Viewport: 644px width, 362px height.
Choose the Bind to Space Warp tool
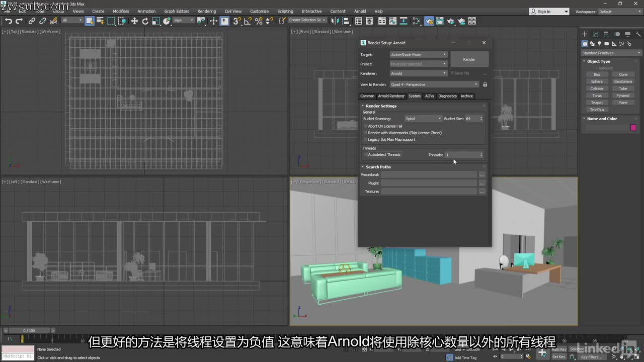(x=53, y=21)
